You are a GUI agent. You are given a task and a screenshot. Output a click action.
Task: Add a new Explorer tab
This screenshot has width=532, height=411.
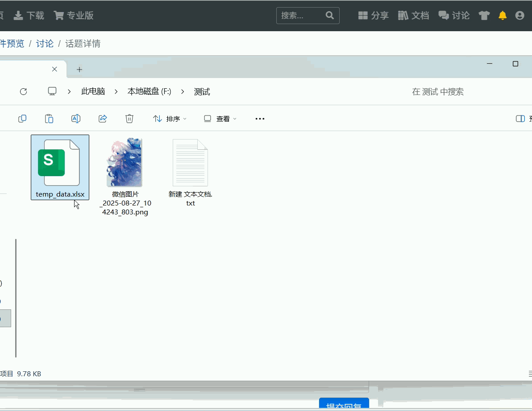(79, 70)
